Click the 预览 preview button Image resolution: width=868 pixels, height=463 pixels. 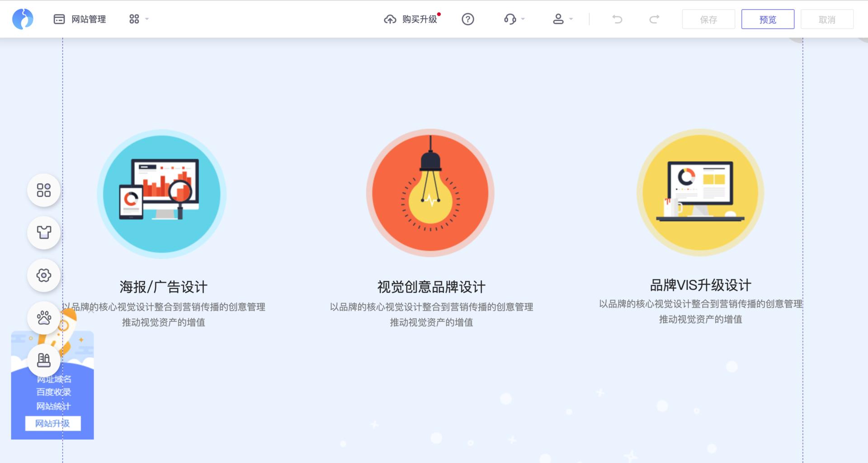click(x=767, y=19)
